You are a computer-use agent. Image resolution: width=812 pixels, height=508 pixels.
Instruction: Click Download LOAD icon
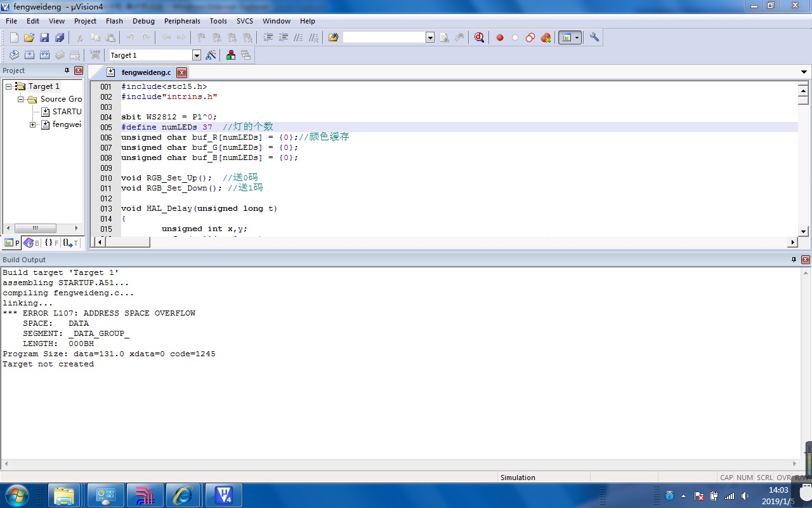95,55
